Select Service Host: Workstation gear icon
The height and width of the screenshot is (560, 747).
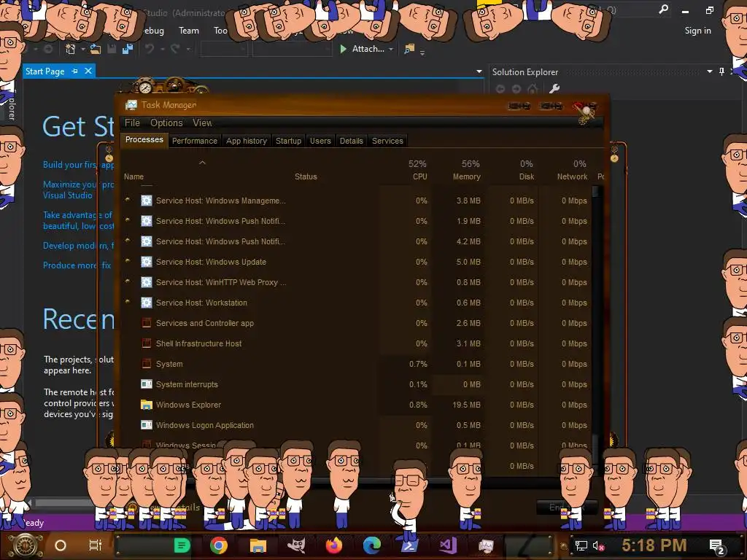[146, 303]
